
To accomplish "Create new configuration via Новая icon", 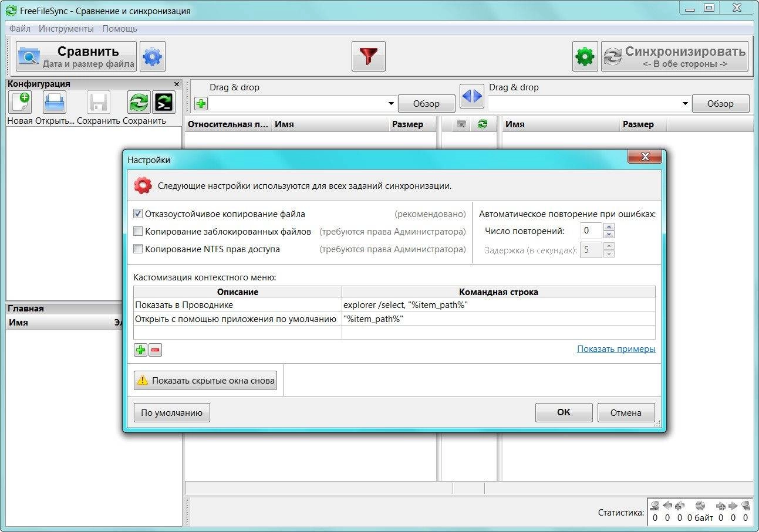I will tap(20, 103).
